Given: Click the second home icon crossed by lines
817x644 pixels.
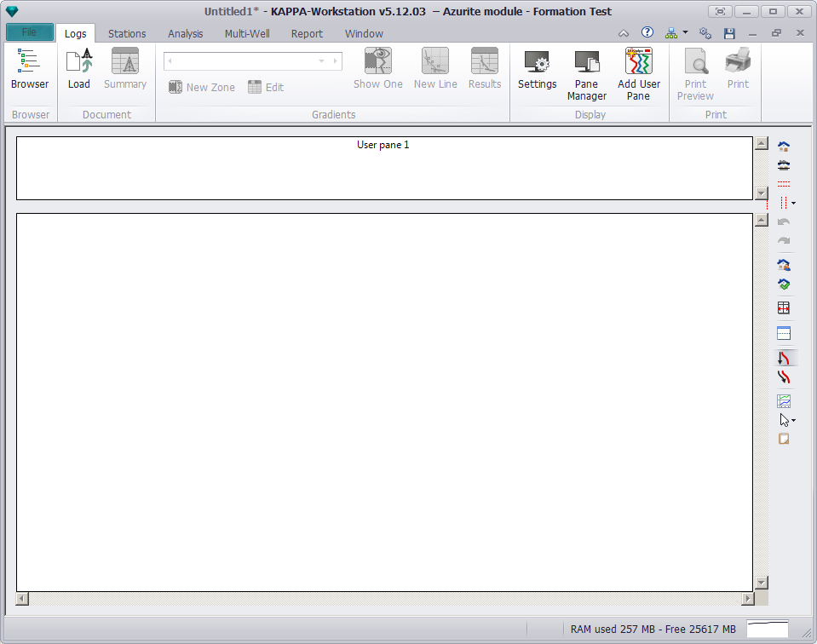Looking at the screenshot, I should pyautogui.click(x=784, y=165).
